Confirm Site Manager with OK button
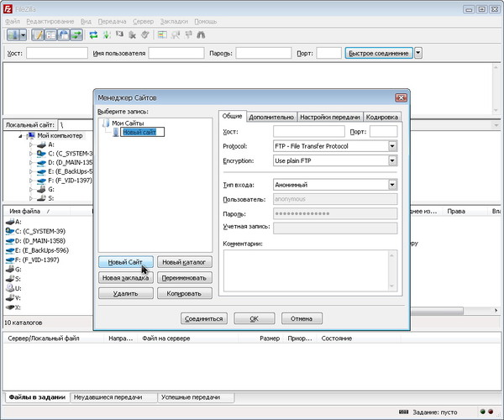Viewport: 504px width, 420px height. click(x=255, y=318)
